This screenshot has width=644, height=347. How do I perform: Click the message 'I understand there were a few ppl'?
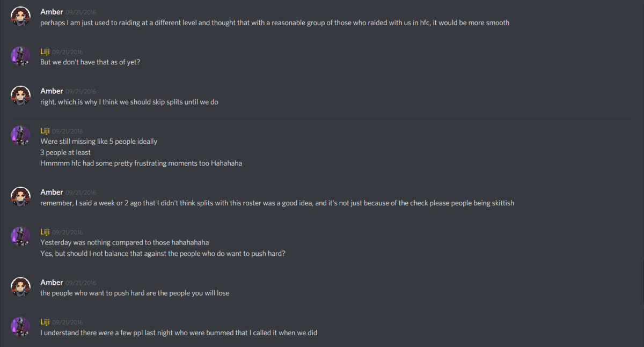coord(178,333)
